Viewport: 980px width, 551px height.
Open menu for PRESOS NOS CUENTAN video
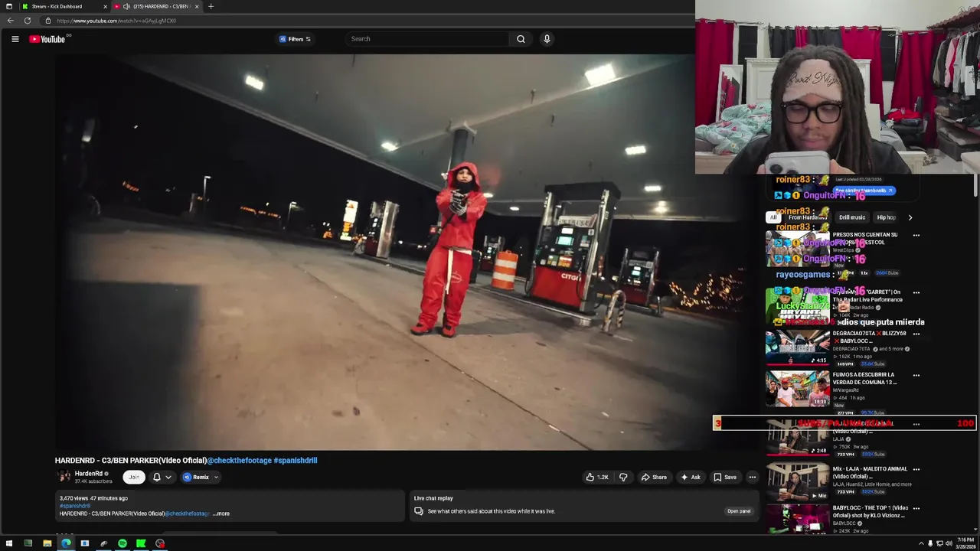click(916, 236)
